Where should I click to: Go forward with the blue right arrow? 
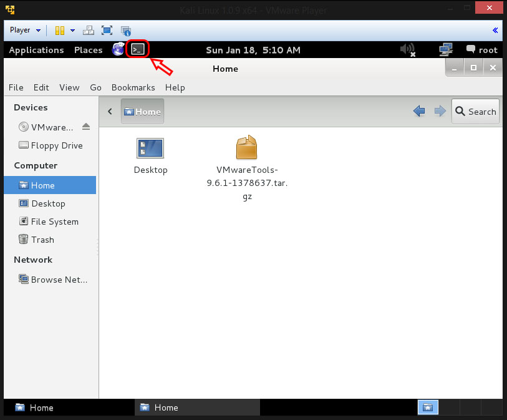coord(440,111)
